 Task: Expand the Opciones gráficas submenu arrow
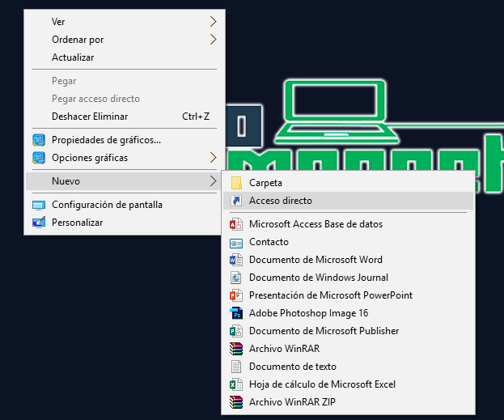pyautogui.click(x=213, y=158)
